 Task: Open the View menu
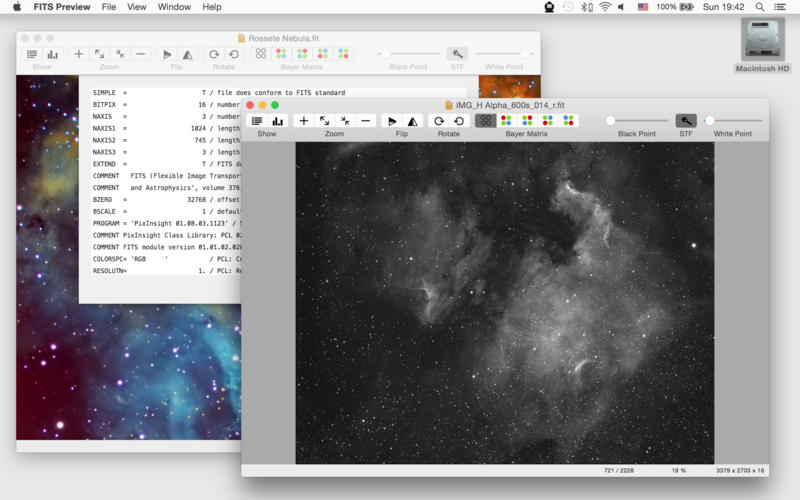point(137,7)
